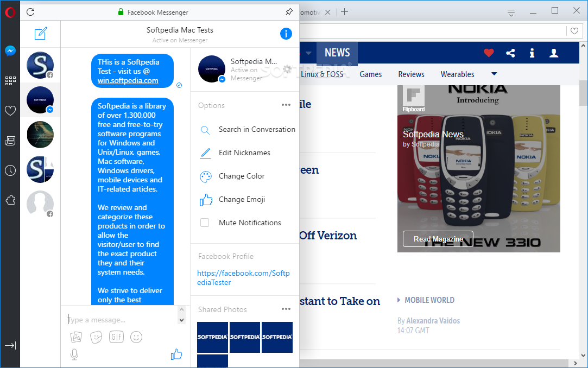Click message box scroll-down arrow
The width and height of the screenshot is (588, 368).
[181, 320]
